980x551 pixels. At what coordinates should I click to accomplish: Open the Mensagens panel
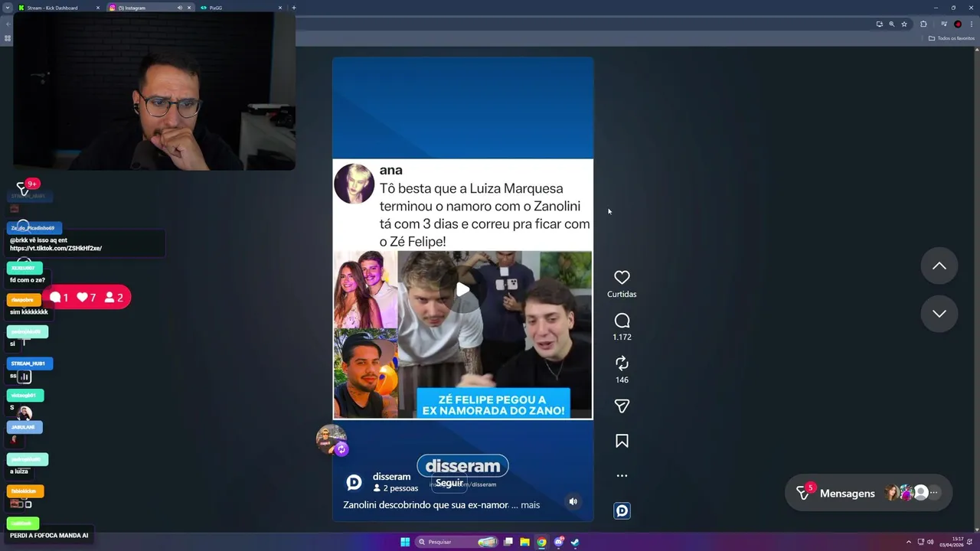point(868,493)
